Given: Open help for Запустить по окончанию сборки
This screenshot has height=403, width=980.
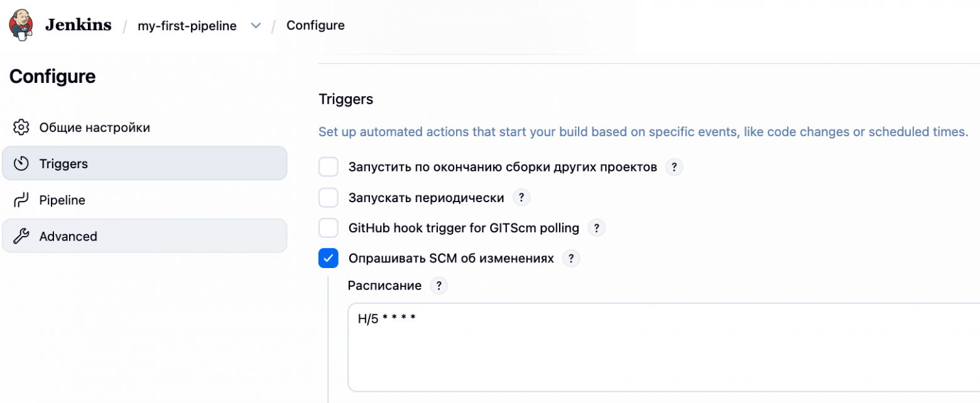Looking at the screenshot, I should point(674,168).
